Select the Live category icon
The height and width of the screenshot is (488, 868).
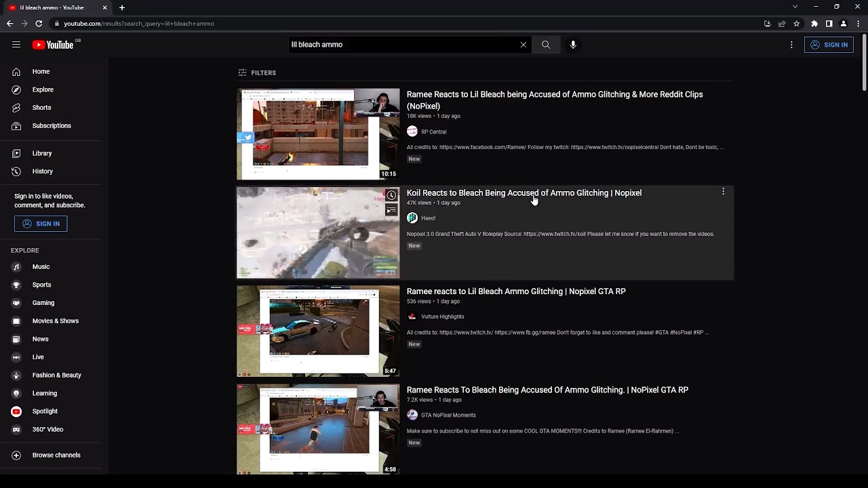coord(16,357)
